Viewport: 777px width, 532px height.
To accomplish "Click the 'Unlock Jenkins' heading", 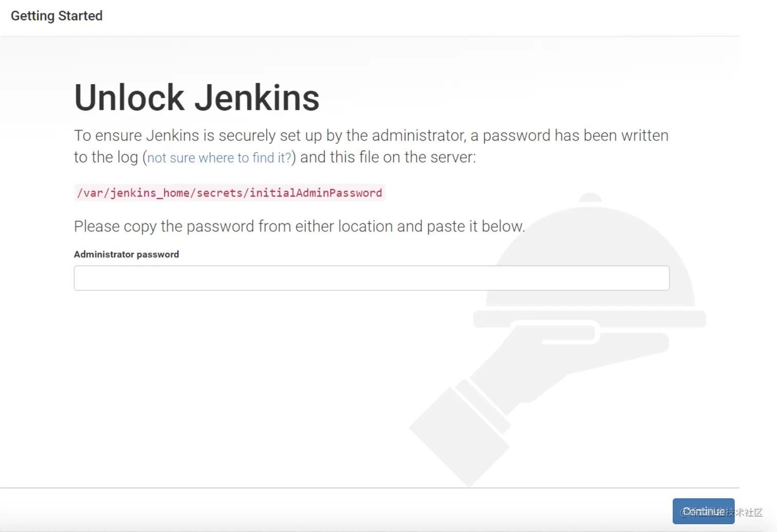I will (197, 98).
